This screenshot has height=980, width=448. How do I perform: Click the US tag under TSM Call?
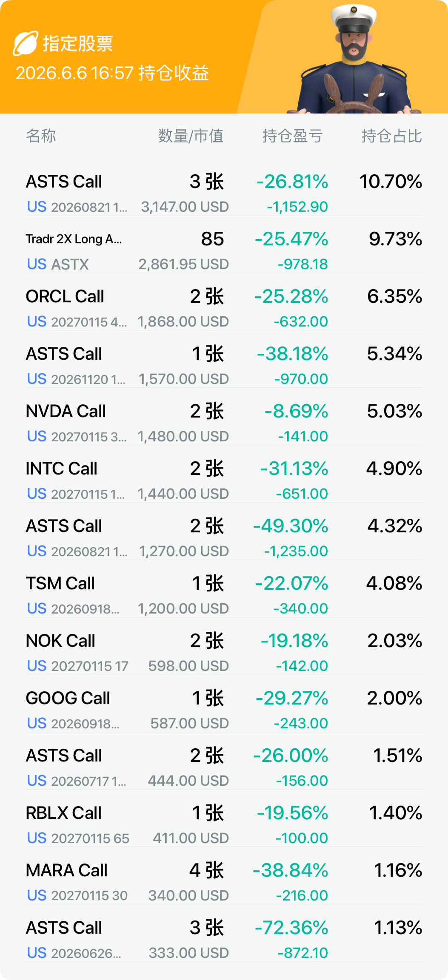[x=37, y=609]
